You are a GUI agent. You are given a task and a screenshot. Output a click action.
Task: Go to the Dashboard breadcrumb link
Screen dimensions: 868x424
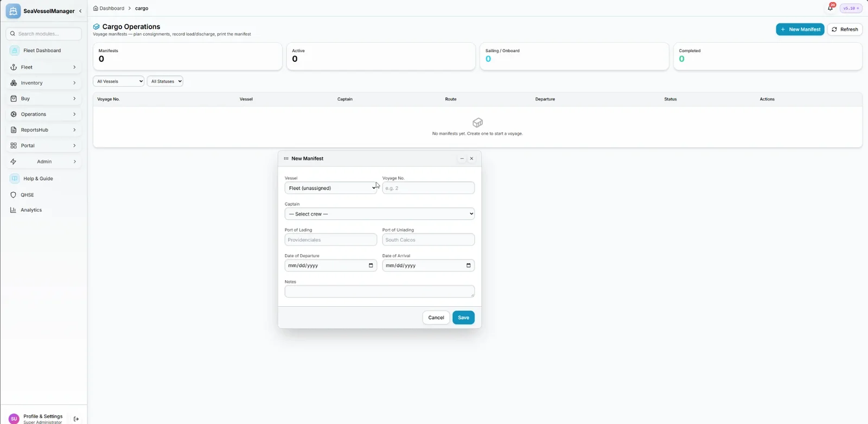[x=112, y=8]
